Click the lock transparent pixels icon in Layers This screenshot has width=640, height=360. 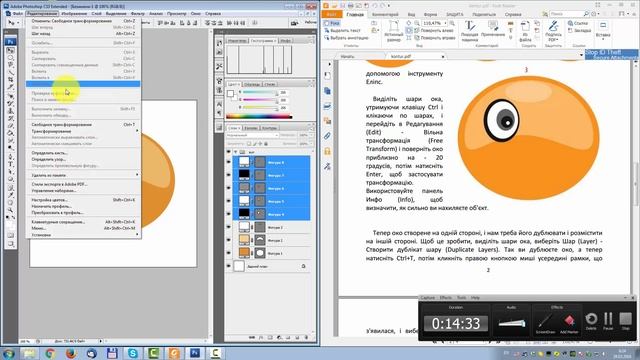pos(249,144)
